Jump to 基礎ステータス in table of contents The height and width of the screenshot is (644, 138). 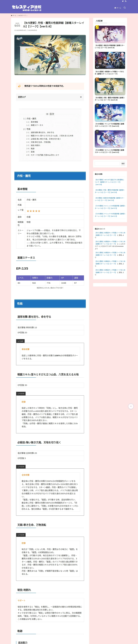click(x=37, y=125)
